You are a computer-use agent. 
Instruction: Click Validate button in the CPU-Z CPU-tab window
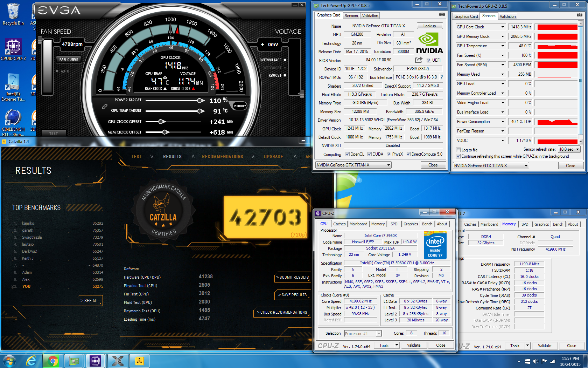tap(414, 345)
